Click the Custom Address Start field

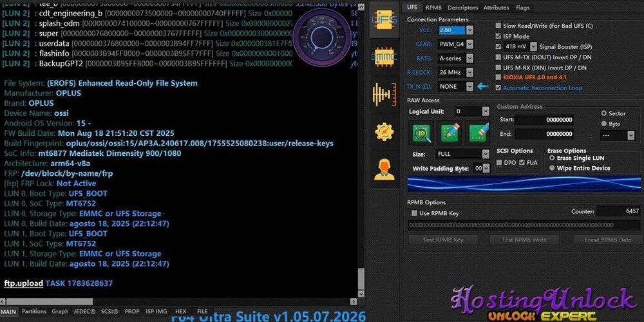tap(544, 120)
